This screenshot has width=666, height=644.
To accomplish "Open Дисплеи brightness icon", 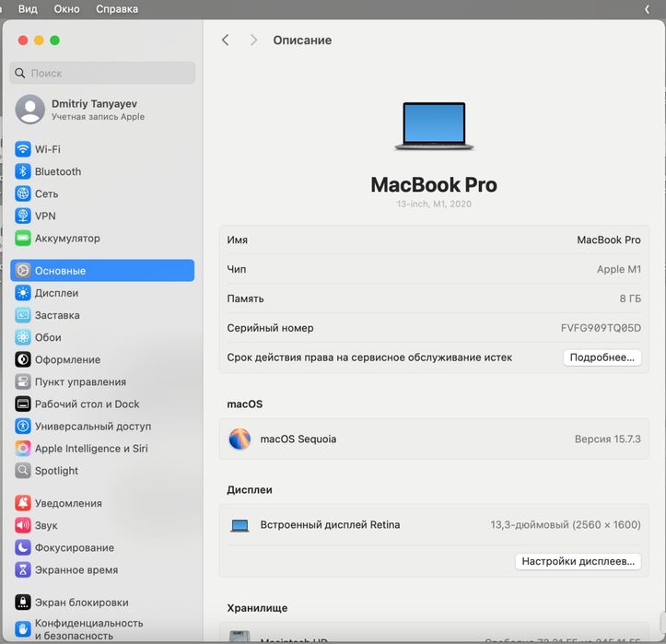I will pos(22,293).
